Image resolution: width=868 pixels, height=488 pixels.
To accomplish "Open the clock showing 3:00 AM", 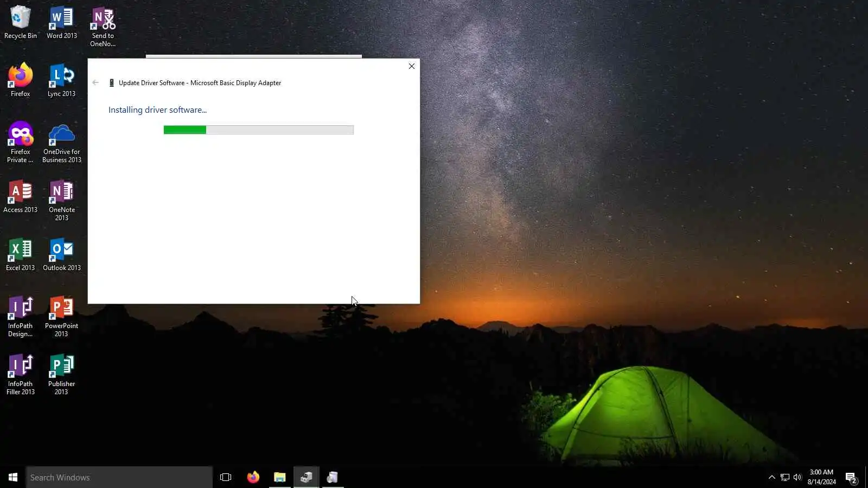I will [821, 477].
